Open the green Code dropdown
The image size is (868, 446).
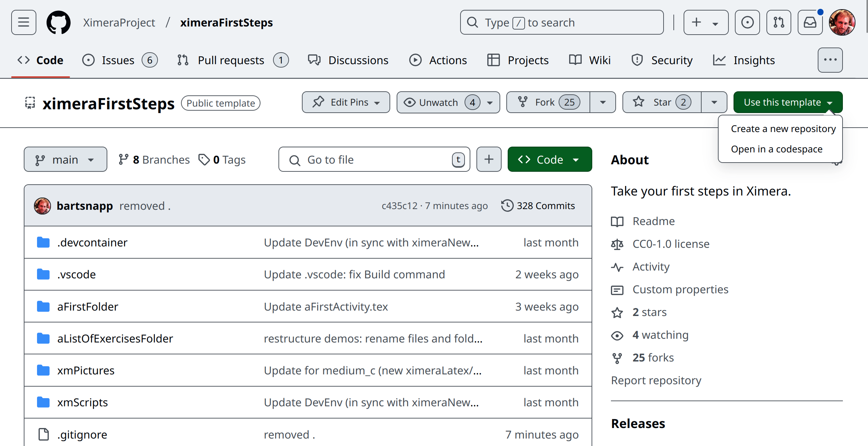[x=549, y=160]
